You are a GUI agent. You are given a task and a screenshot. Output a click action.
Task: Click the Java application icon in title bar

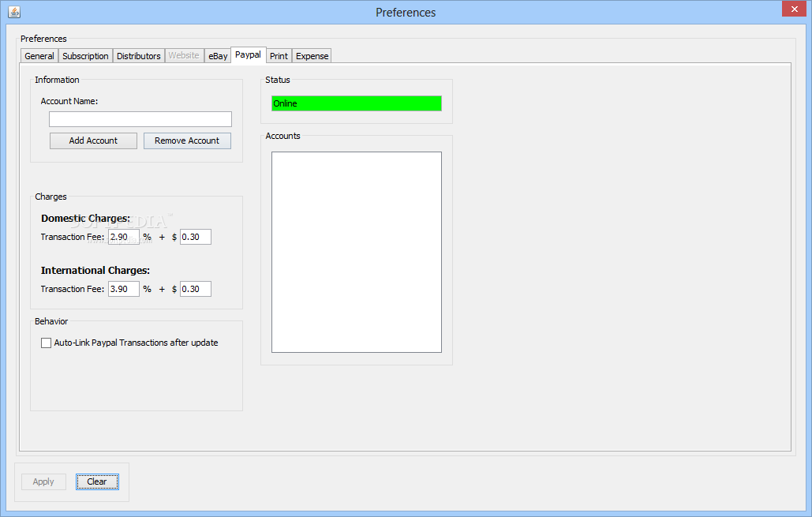click(14, 11)
